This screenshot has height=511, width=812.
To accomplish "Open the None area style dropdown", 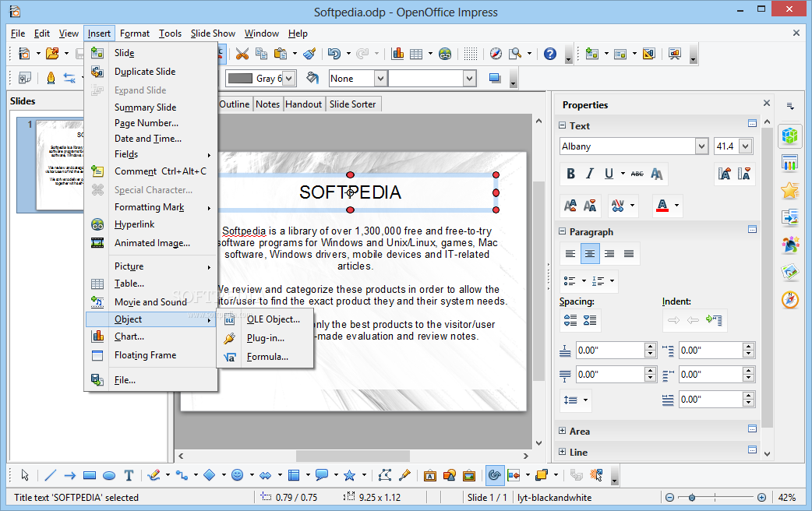I will click(x=380, y=79).
